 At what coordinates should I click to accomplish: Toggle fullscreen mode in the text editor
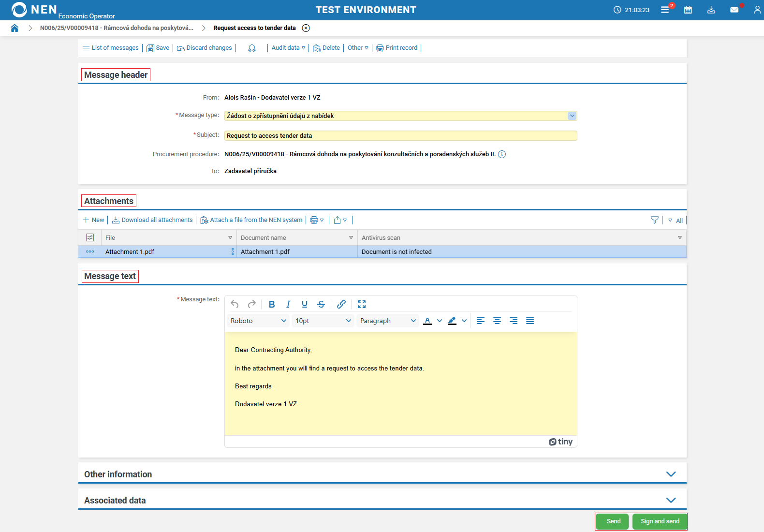[x=362, y=304]
